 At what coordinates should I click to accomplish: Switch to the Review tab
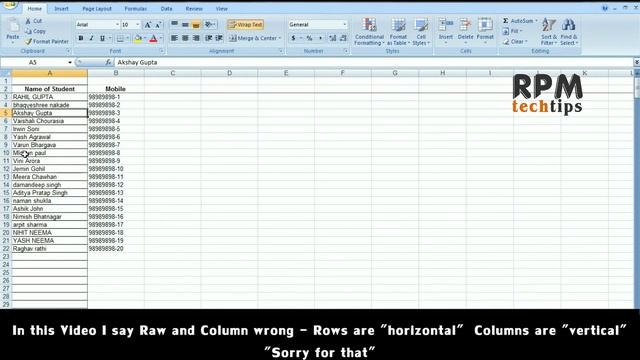coord(194,9)
